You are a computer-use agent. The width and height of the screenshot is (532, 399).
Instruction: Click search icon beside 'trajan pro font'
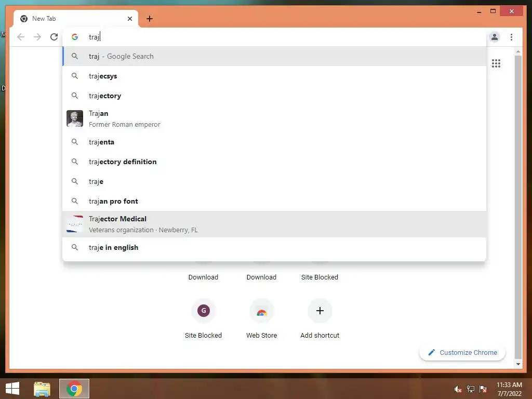tap(75, 201)
